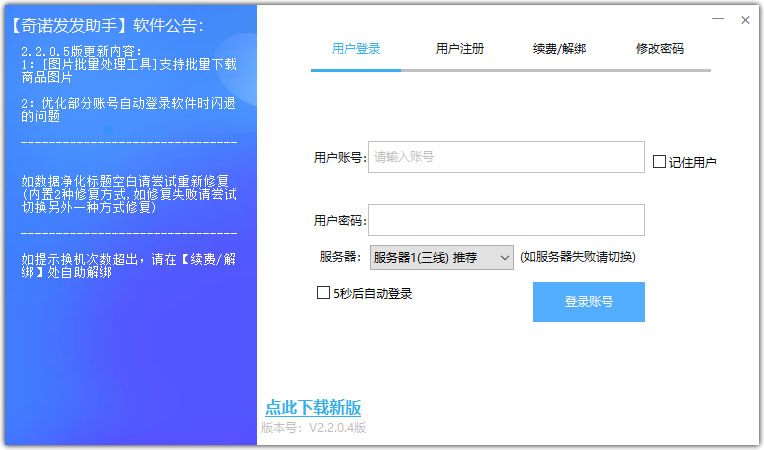Switch to the 用户登录 tab

(x=356, y=49)
